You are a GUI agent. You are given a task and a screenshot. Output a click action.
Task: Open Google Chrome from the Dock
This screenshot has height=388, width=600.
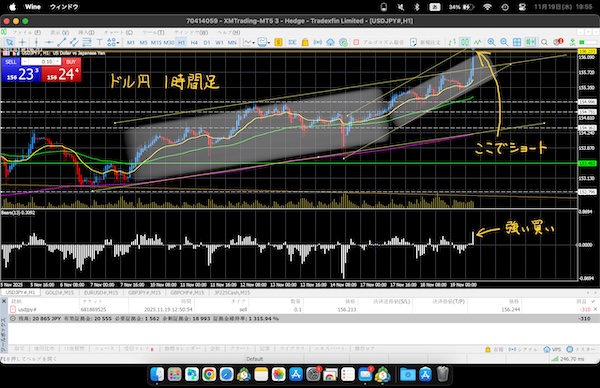[x=209, y=374]
